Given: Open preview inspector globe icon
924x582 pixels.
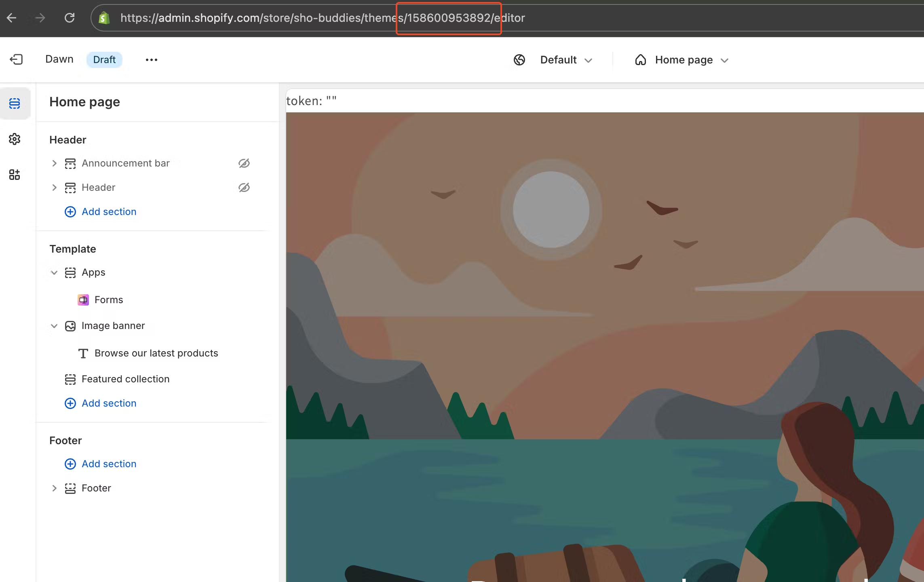Looking at the screenshot, I should click(x=519, y=59).
